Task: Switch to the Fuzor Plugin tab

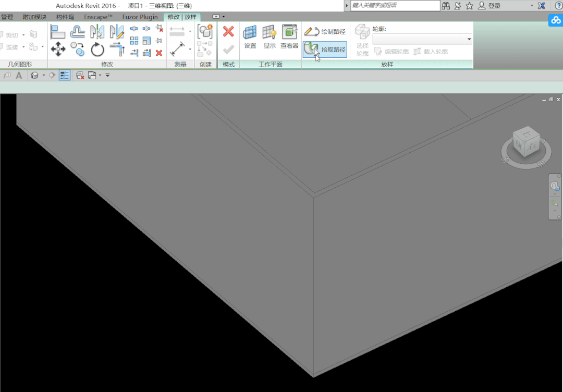Action: click(140, 17)
